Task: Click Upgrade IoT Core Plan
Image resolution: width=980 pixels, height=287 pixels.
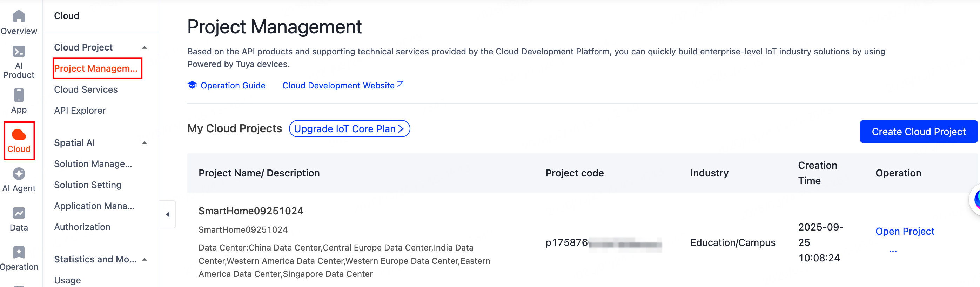Action: pos(349,129)
